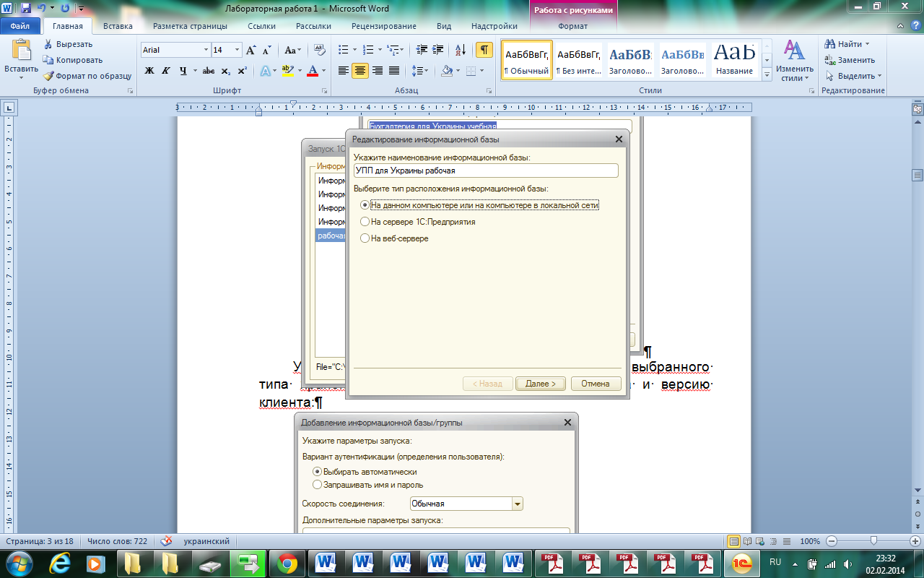Open the line spacing dropdown
The width and height of the screenshot is (924, 578).
[x=419, y=71]
